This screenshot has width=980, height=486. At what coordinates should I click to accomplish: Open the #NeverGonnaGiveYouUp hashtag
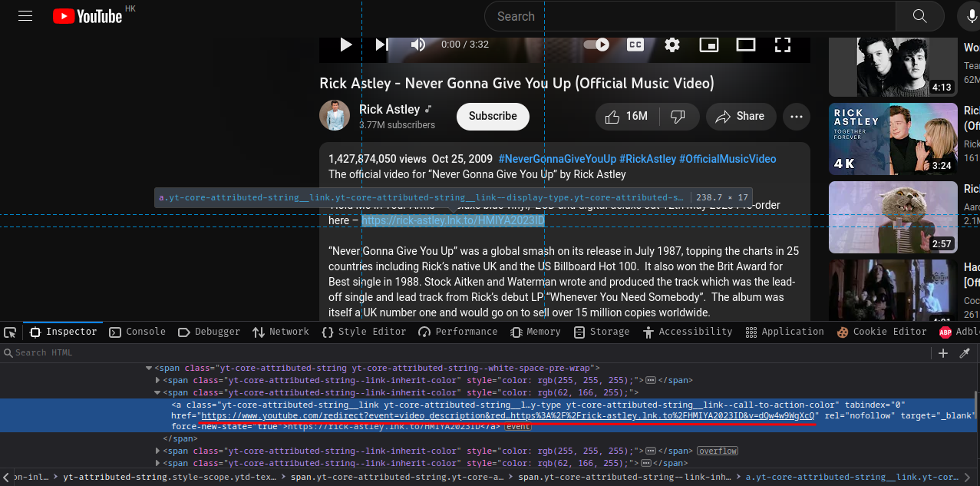[557, 159]
